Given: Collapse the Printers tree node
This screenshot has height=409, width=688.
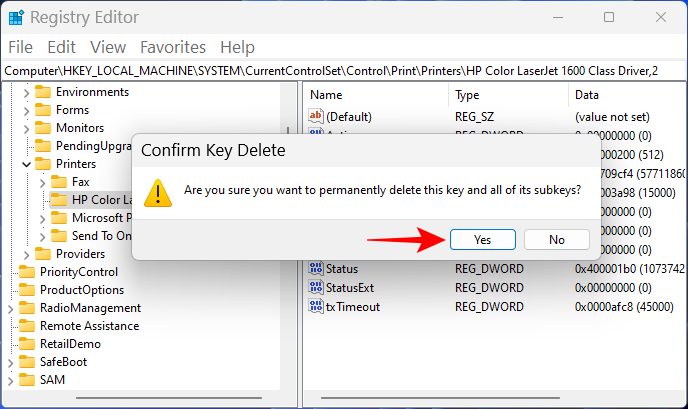Looking at the screenshot, I should coord(27,164).
